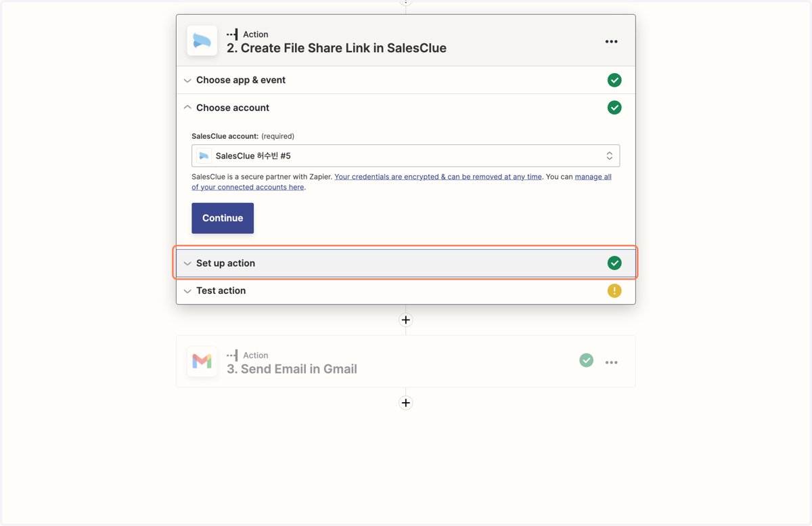
Task: Open the SalesClue account dropdown
Action: pyautogui.click(x=405, y=156)
